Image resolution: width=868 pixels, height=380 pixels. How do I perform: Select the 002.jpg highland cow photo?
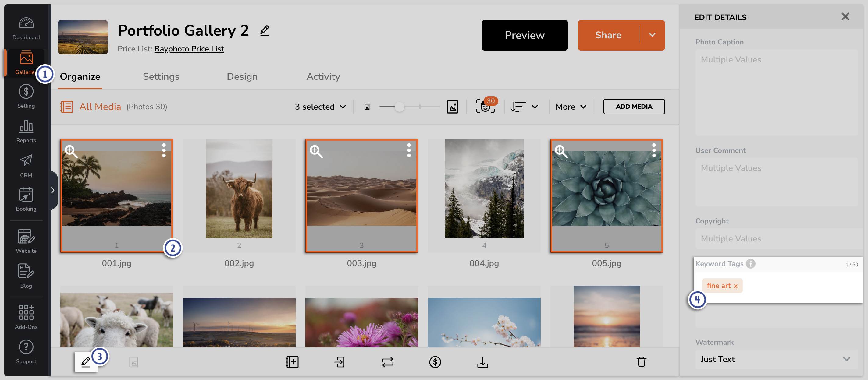tap(239, 188)
